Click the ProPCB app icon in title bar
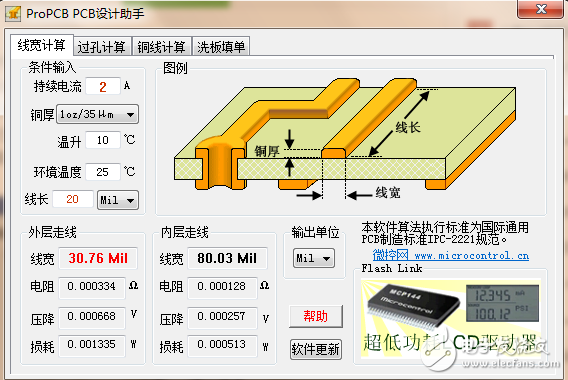Viewport: 568px width, 380px height. [x=13, y=13]
